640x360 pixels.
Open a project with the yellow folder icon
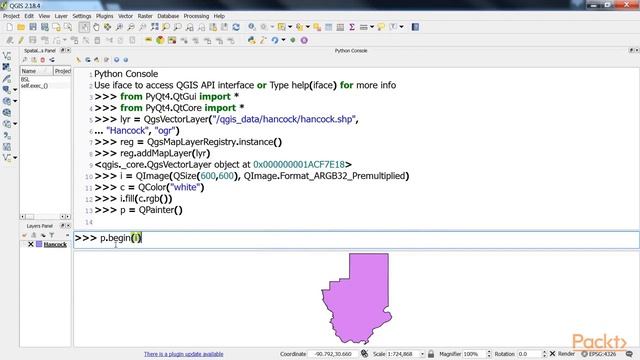21,27
